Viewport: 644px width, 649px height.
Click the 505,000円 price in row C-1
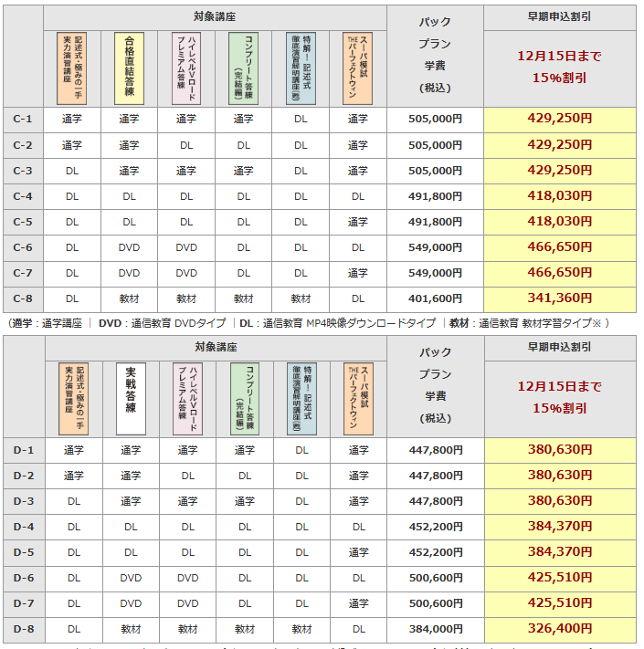435,120
